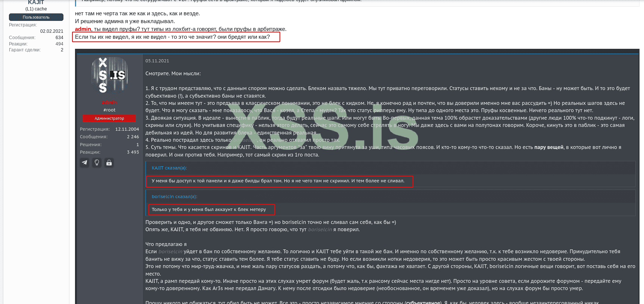Click the #root title under admin
644x304 pixels.
point(109,110)
